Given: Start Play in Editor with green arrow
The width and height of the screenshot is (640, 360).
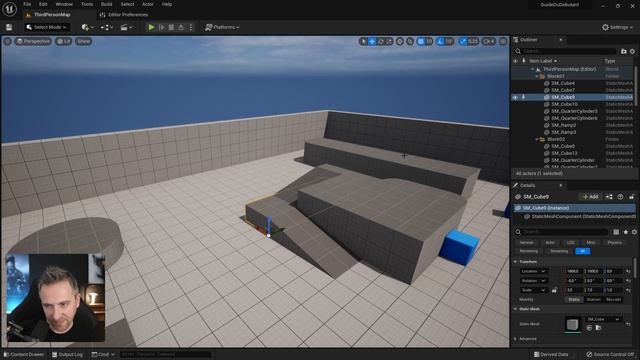Looking at the screenshot, I should (x=151, y=27).
